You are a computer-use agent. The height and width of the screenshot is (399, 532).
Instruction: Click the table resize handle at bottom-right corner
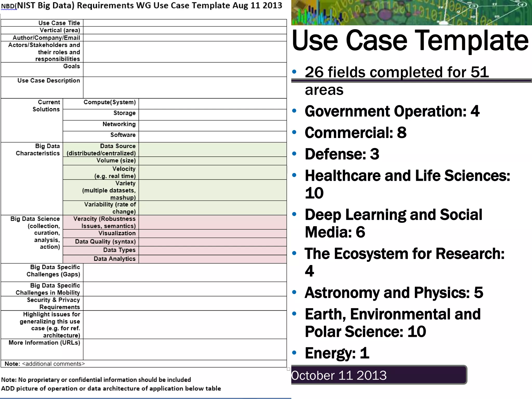tap(288, 369)
